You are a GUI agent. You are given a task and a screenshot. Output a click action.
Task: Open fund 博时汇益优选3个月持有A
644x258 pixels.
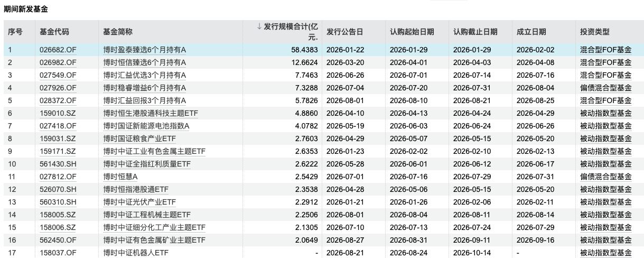[x=145, y=76]
